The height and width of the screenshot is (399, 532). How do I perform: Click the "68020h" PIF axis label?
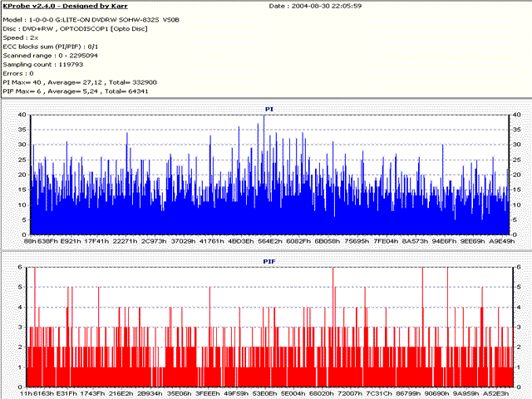point(322,393)
